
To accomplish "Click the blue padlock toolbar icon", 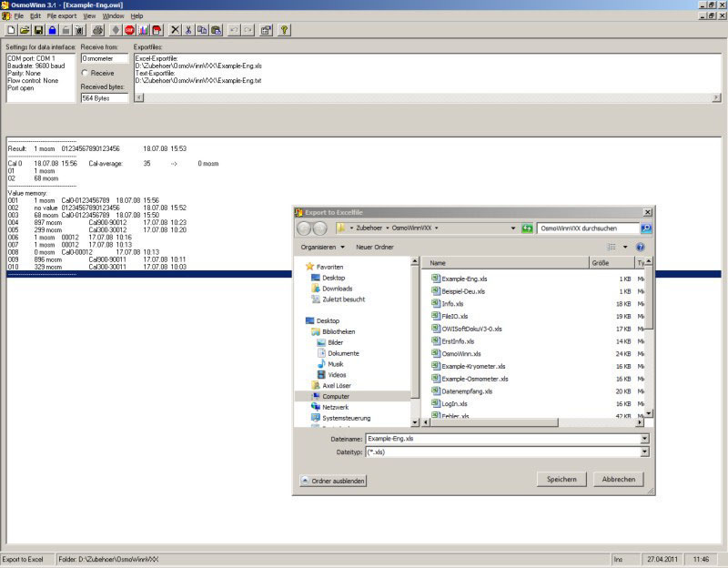I will point(52,30).
